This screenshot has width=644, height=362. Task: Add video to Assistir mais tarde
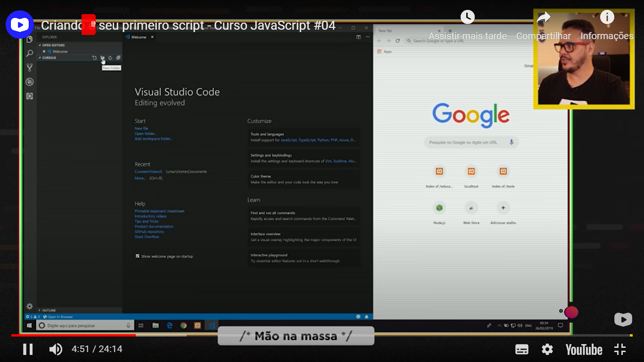pyautogui.click(x=467, y=25)
